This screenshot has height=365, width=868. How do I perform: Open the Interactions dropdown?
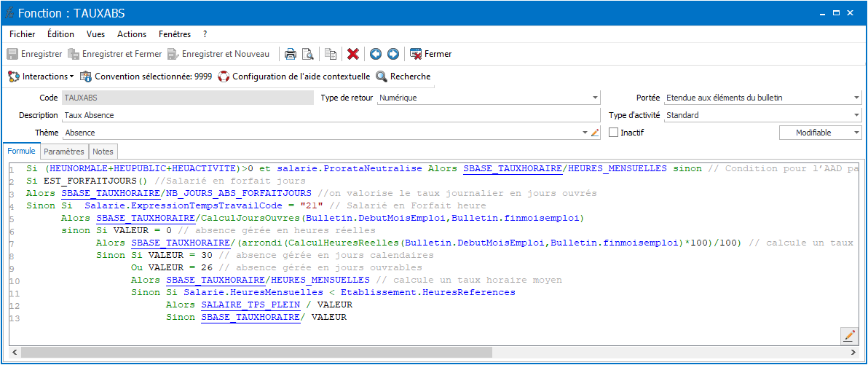pos(41,76)
